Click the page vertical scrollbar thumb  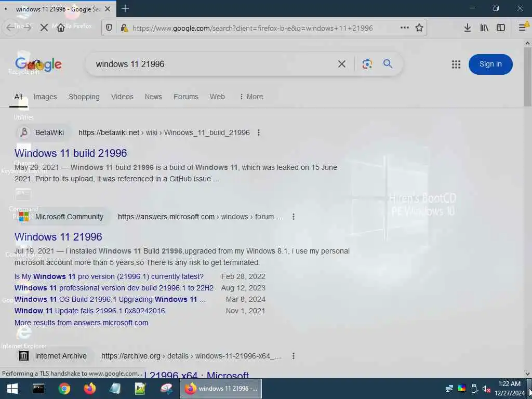527,76
